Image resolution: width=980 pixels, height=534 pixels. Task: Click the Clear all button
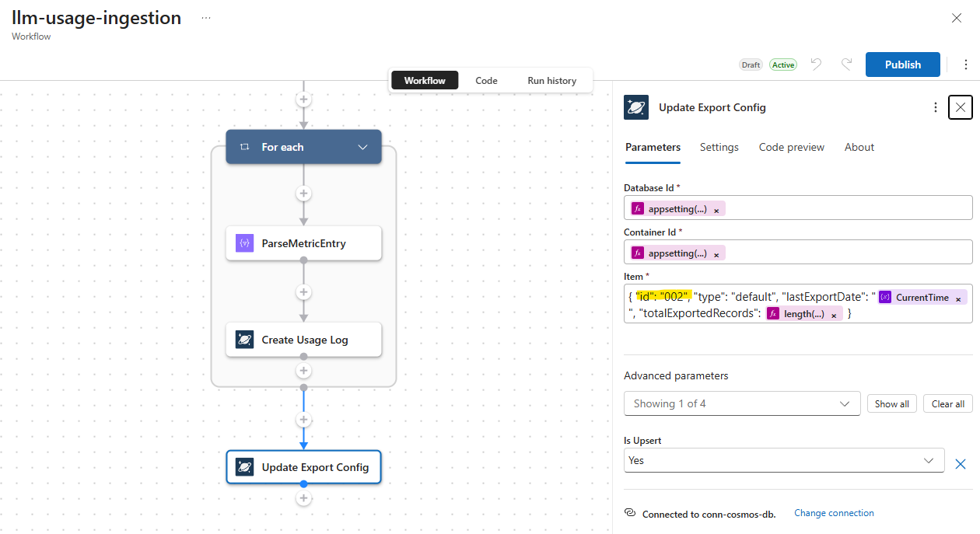coord(948,403)
